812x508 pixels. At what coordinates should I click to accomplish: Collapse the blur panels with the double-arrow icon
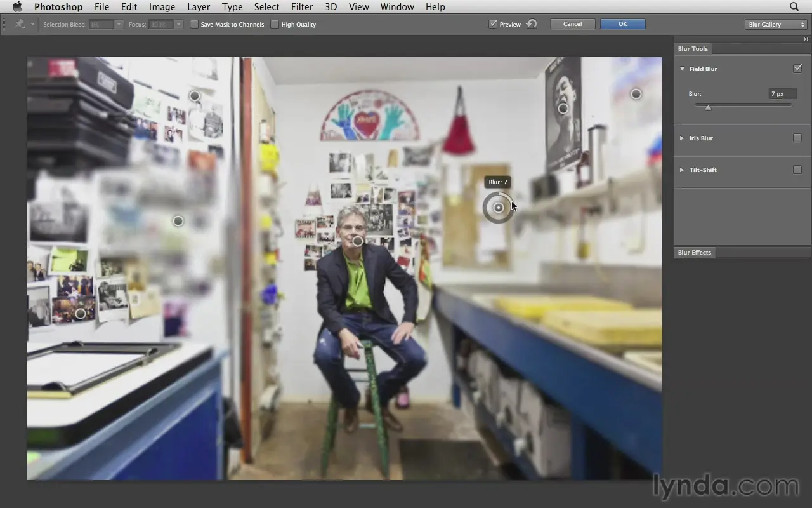coord(806,39)
